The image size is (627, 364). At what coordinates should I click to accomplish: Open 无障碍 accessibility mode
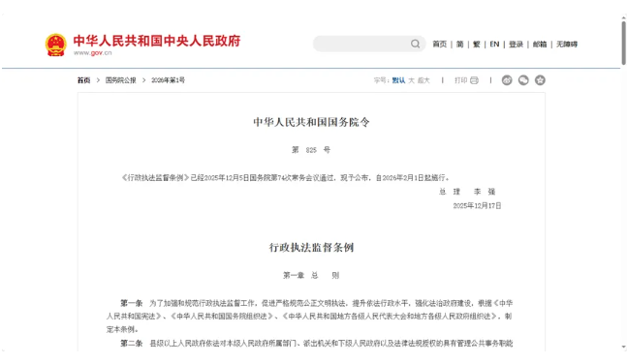point(567,44)
